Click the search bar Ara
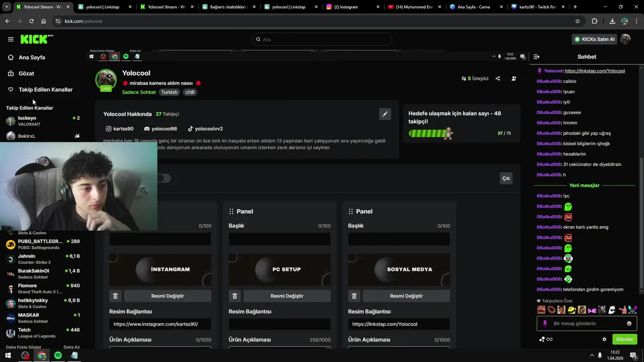This screenshot has height=362, width=644. [322, 39]
